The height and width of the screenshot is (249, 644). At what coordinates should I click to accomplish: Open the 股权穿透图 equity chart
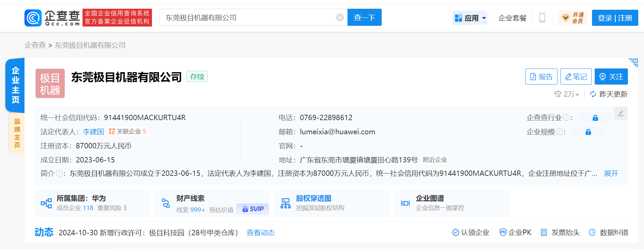pos(314,198)
